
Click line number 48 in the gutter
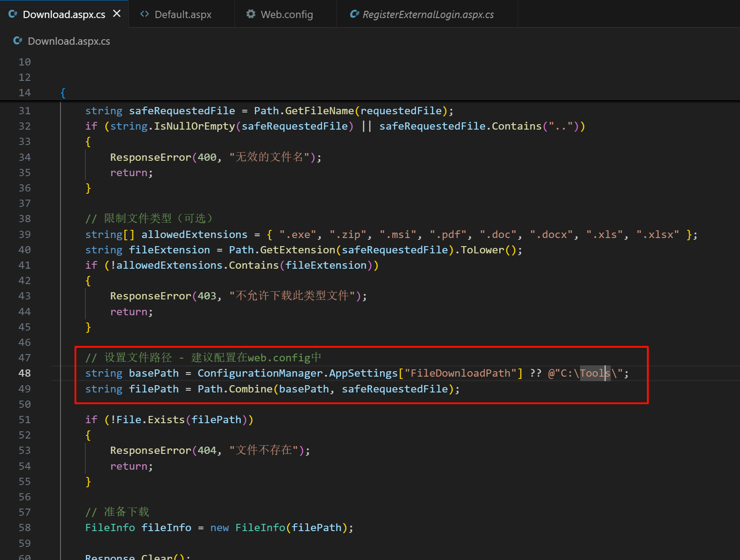(24, 373)
